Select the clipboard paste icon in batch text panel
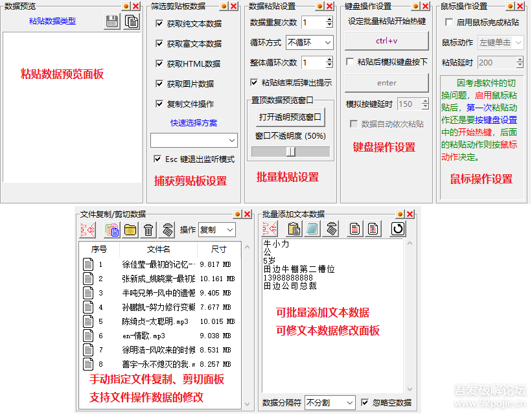The image size is (532, 414). coord(294,229)
